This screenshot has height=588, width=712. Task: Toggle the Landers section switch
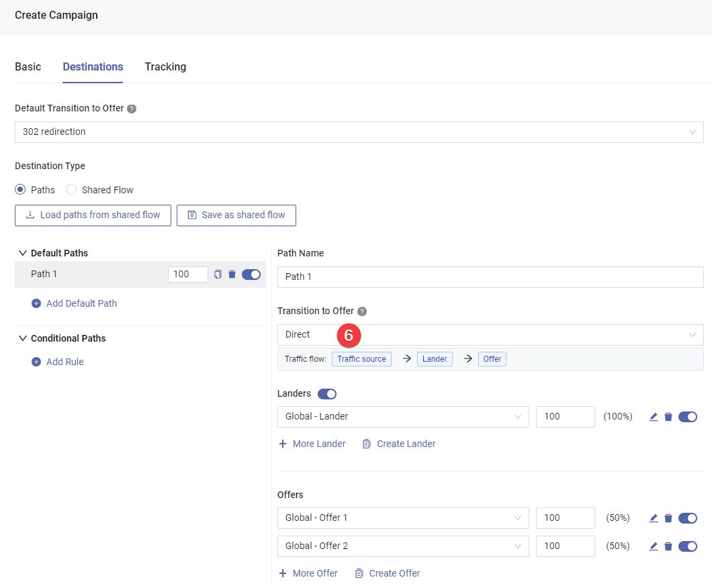click(327, 394)
